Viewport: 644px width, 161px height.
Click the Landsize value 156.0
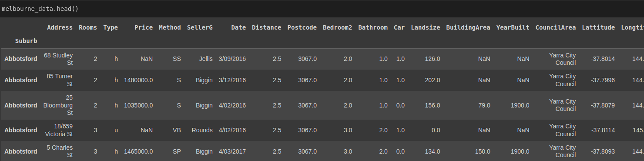point(433,105)
